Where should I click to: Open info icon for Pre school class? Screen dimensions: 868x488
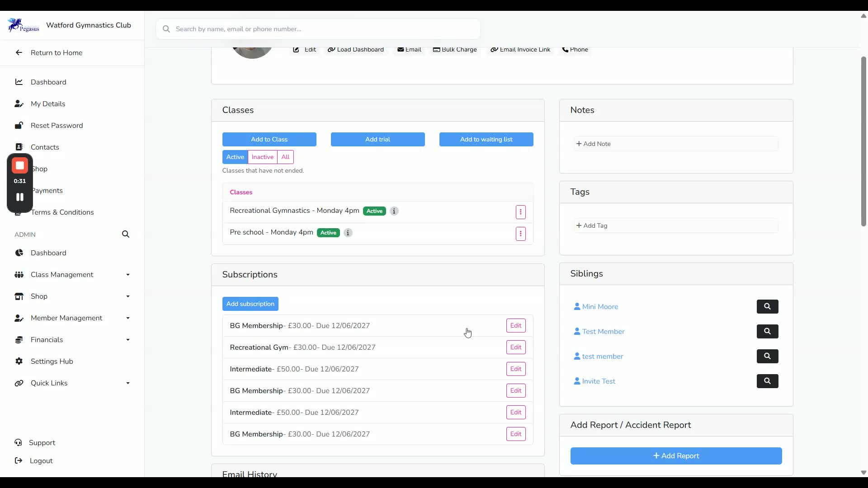[x=348, y=233]
